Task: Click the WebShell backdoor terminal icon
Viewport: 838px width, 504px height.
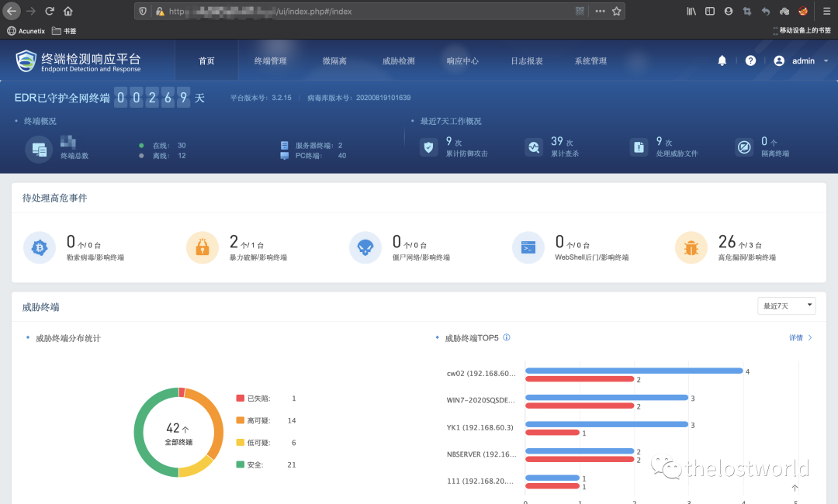Action: tap(528, 247)
